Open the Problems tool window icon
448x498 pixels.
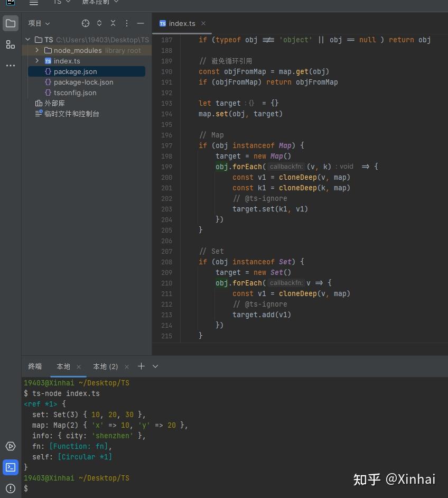11,488
